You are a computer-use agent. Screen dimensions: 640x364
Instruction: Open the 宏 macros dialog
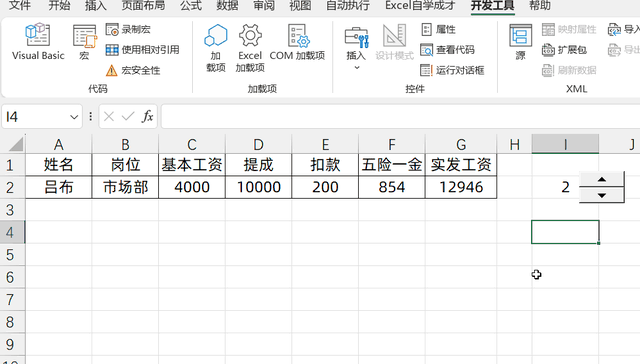(84, 42)
